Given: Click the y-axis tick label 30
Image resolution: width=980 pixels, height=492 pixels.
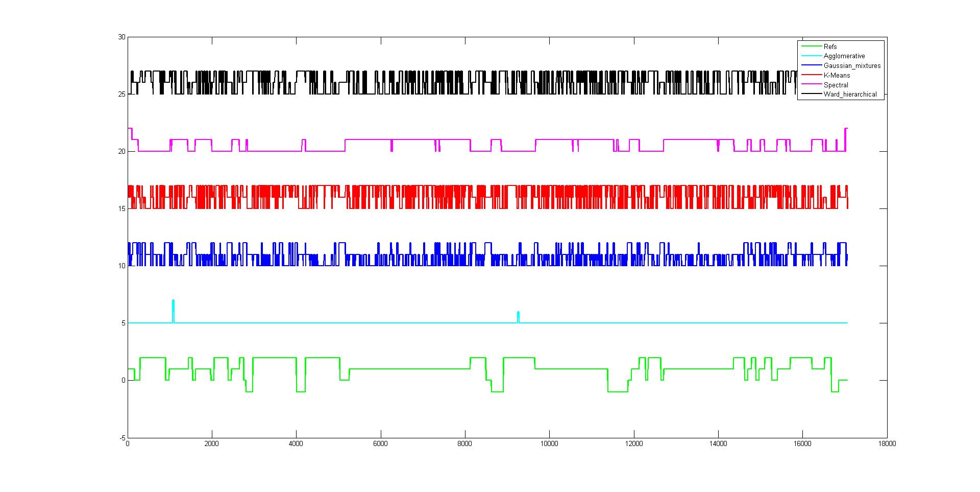Looking at the screenshot, I should pos(121,37).
